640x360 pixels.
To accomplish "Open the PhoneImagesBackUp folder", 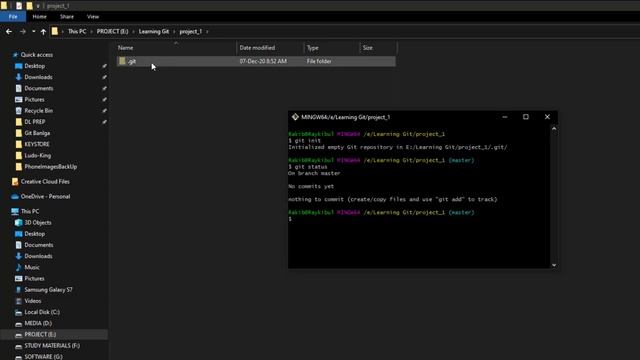I will pos(51,167).
